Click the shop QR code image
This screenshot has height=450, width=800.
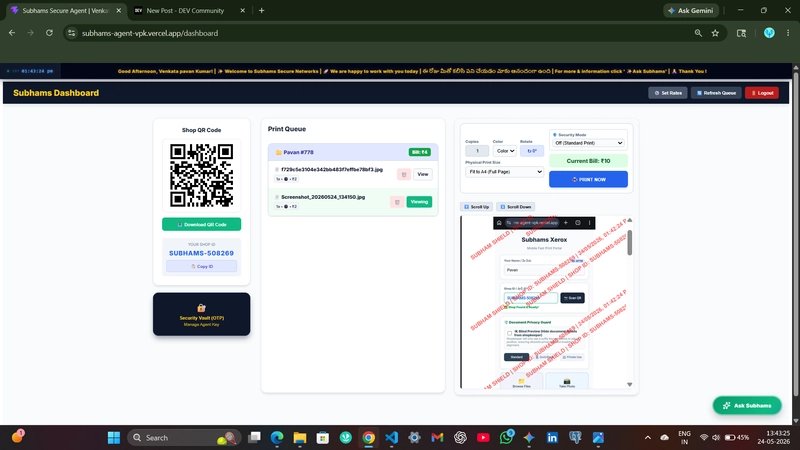(202, 175)
